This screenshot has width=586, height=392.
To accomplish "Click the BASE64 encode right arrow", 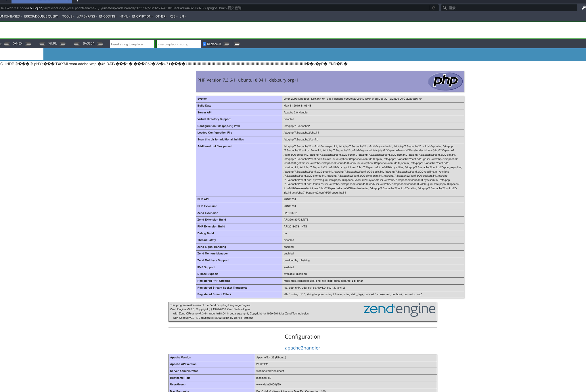I will (100, 44).
